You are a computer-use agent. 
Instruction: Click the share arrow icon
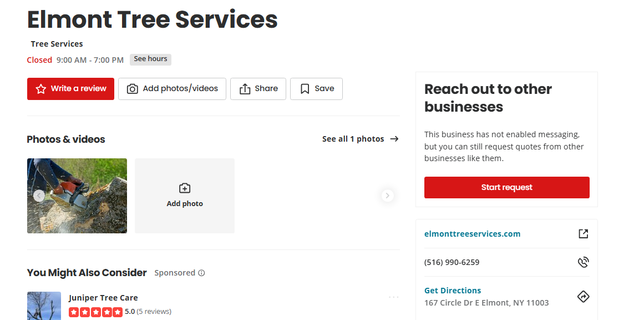pyautogui.click(x=245, y=89)
